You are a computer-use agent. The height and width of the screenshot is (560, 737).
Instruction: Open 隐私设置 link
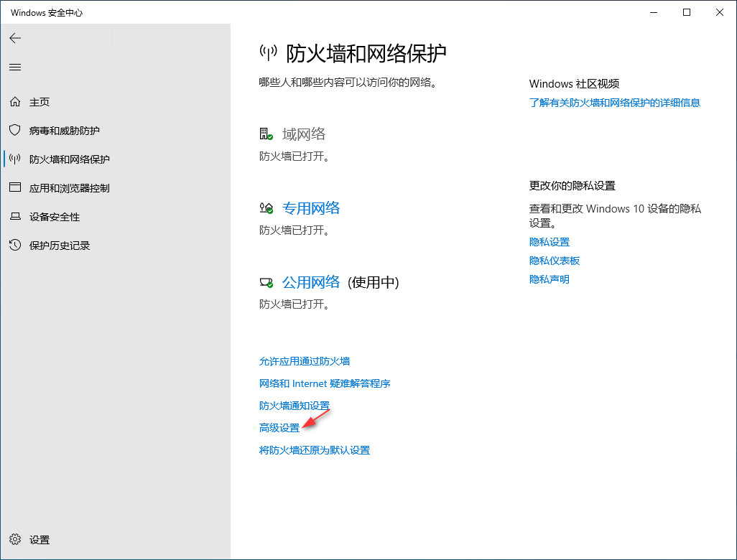coord(550,242)
